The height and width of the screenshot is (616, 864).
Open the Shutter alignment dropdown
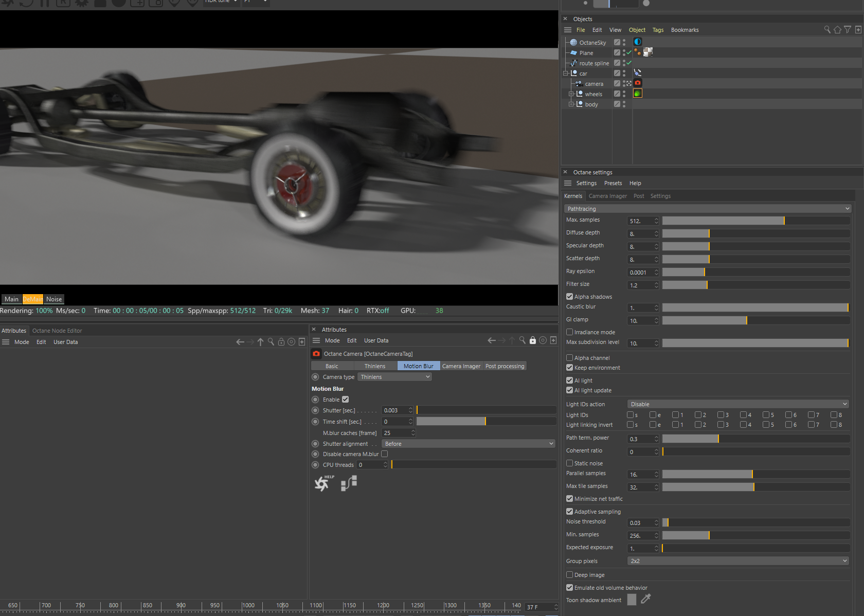click(469, 444)
